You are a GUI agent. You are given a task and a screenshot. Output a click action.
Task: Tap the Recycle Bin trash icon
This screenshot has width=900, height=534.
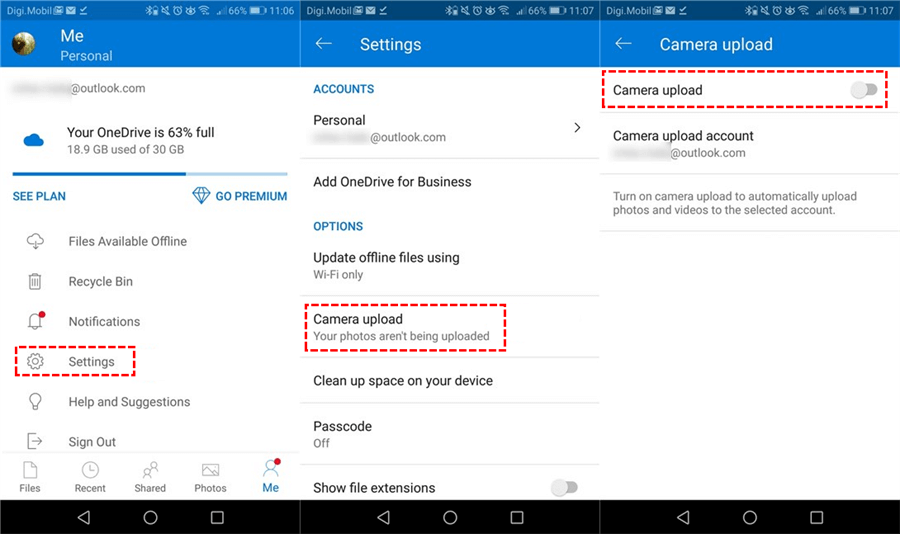coord(35,281)
